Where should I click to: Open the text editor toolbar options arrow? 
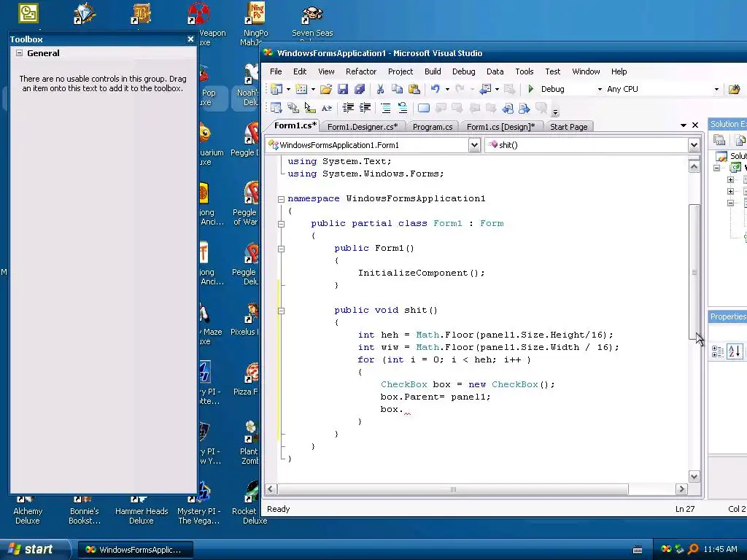coord(555,112)
